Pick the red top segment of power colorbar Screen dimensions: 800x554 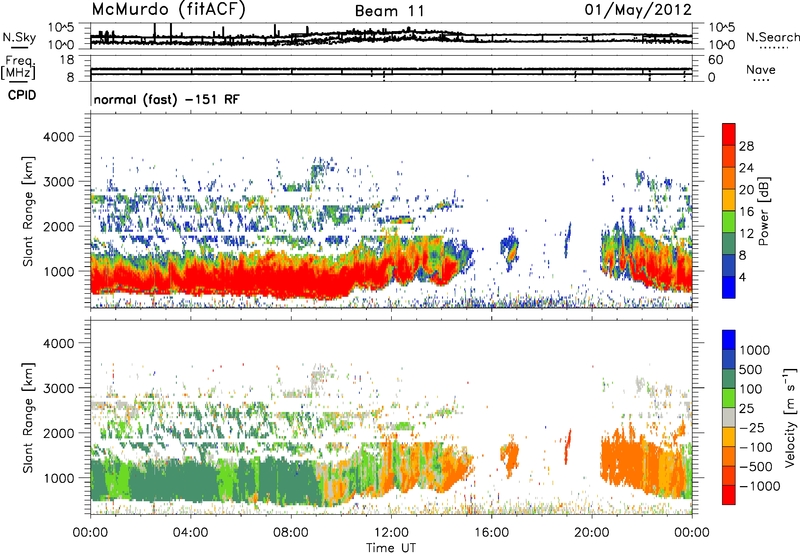pos(729,134)
